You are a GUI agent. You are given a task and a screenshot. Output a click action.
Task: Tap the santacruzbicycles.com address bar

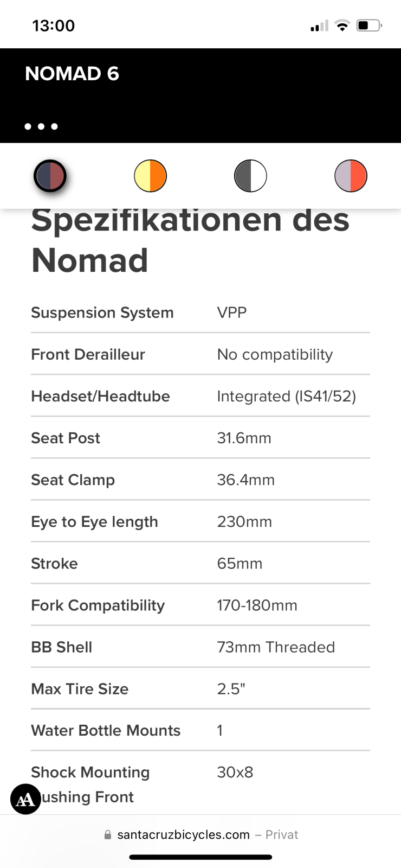coord(183,834)
